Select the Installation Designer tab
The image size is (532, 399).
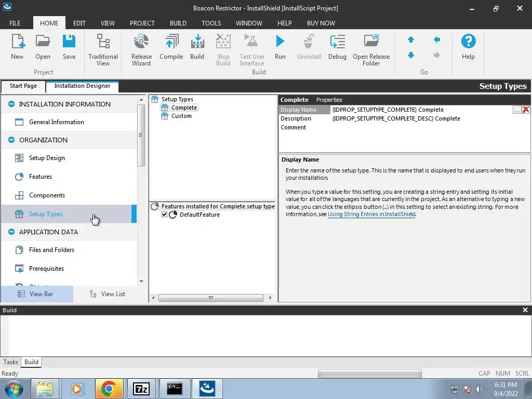pos(82,86)
